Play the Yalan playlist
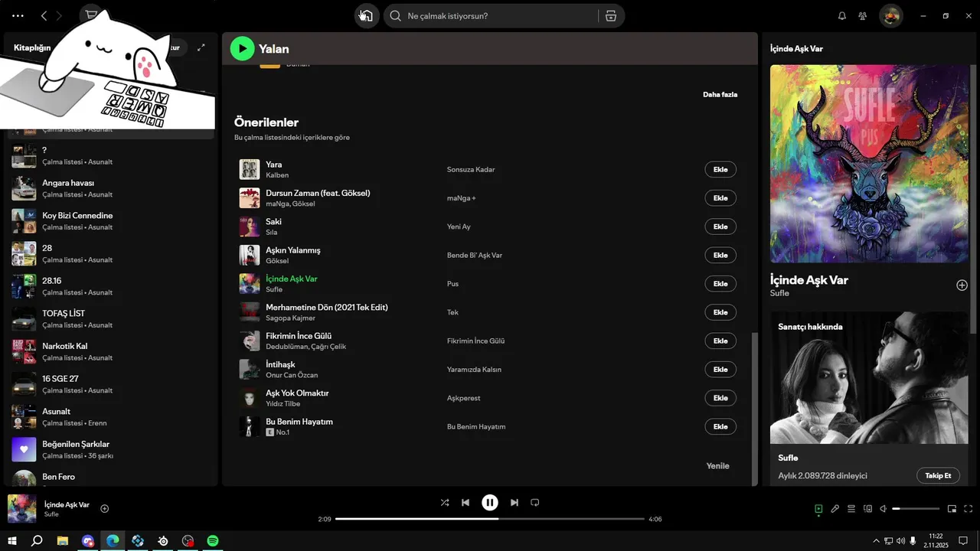This screenshot has height=551, width=980. click(x=243, y=49)
